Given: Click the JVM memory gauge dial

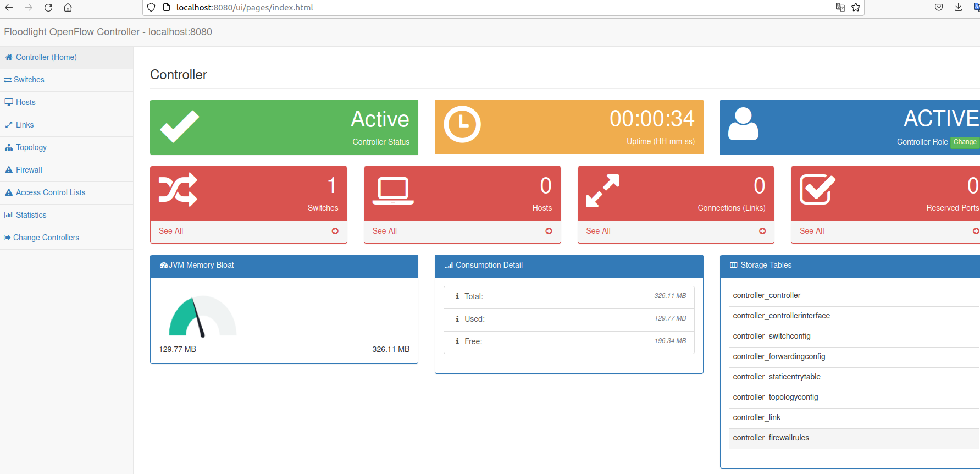Looking at the screenshot, I should tap(202, 316).
